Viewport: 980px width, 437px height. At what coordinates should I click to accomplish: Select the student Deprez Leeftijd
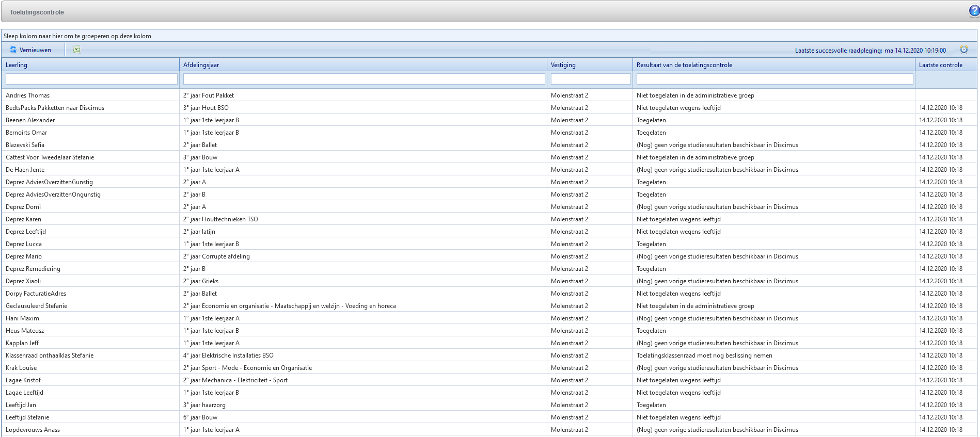click(26, 232)
